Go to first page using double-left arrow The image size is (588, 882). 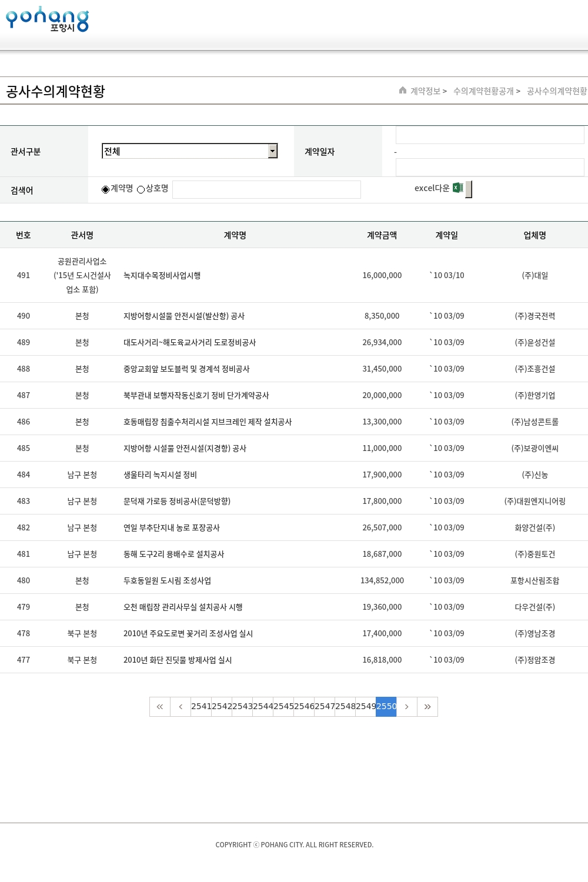tap(160, 707)
